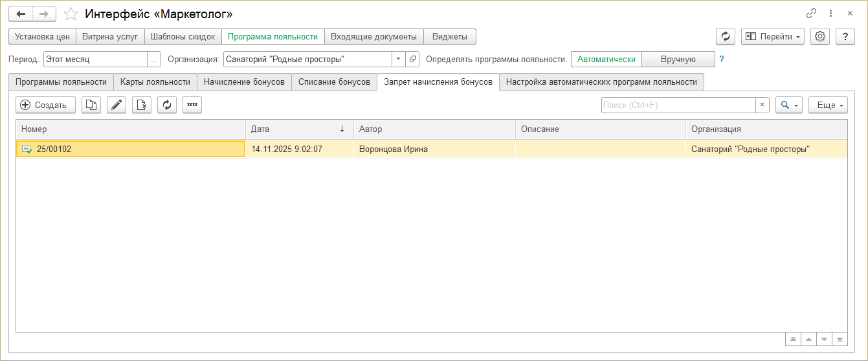Sort by Описание column header
This screenshot has height=361, width=868.
(x=600, y=129)
